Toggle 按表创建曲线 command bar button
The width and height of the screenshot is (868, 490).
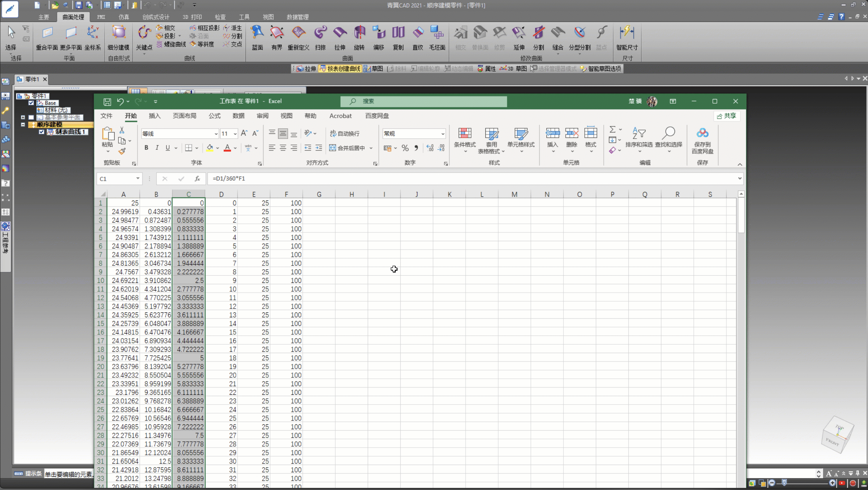click(x=340, y=69)
